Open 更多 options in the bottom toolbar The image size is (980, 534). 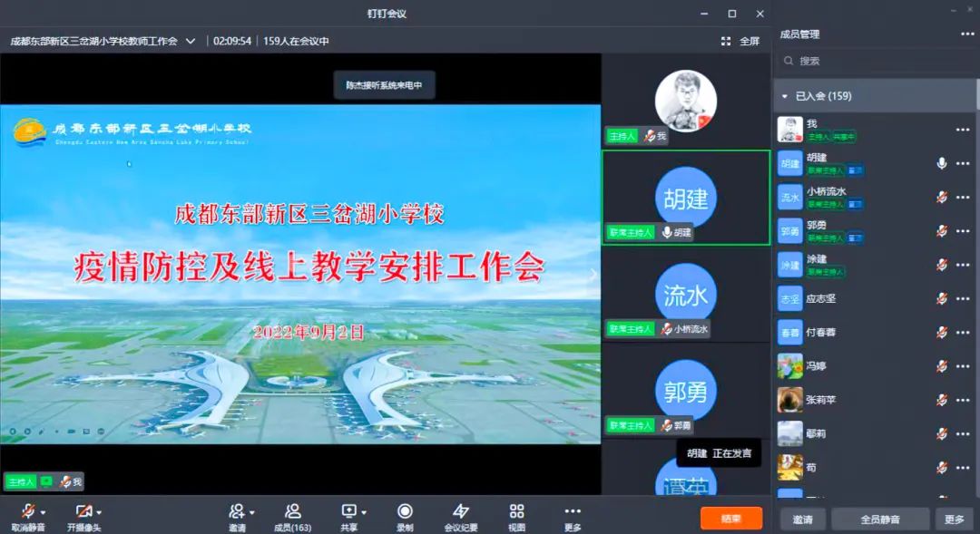tap(573, 511)
